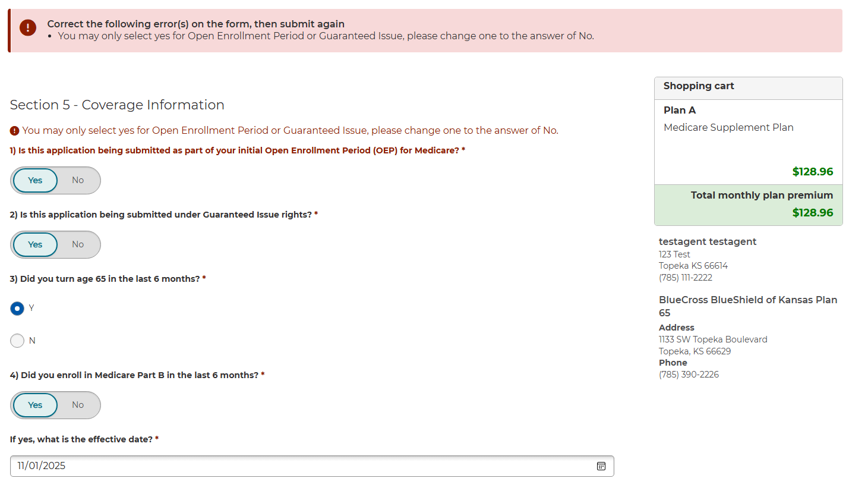
Task: Select Yes for Guaranteed Issue rights
Action: [x=36, y=244]
